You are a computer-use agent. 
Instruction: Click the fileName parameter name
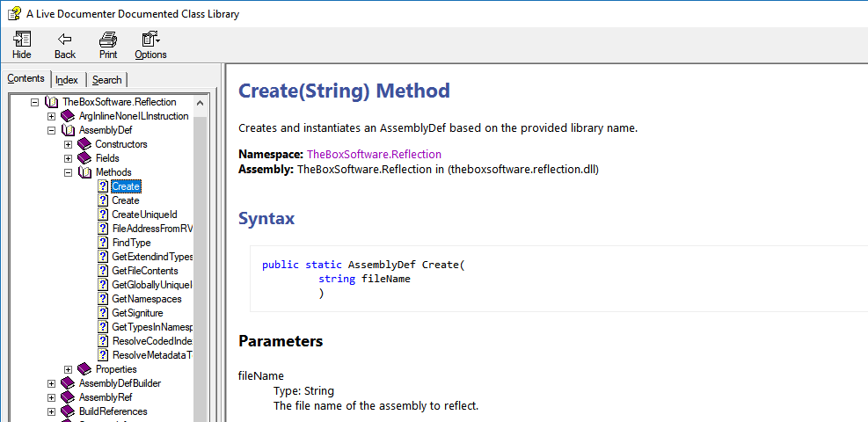(x=260, y=376)
